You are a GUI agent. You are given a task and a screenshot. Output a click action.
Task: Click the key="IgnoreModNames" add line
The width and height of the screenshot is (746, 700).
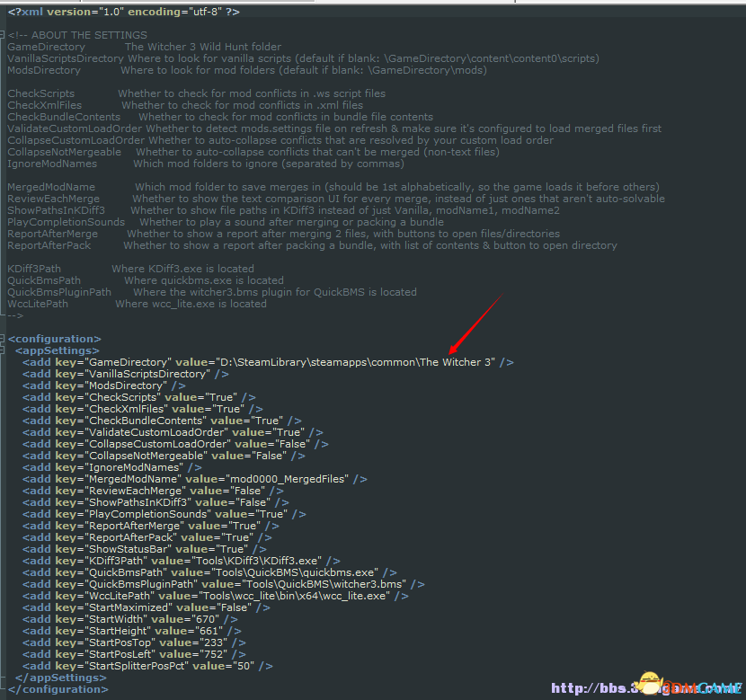pyautogui.click(x=112, y=467)
